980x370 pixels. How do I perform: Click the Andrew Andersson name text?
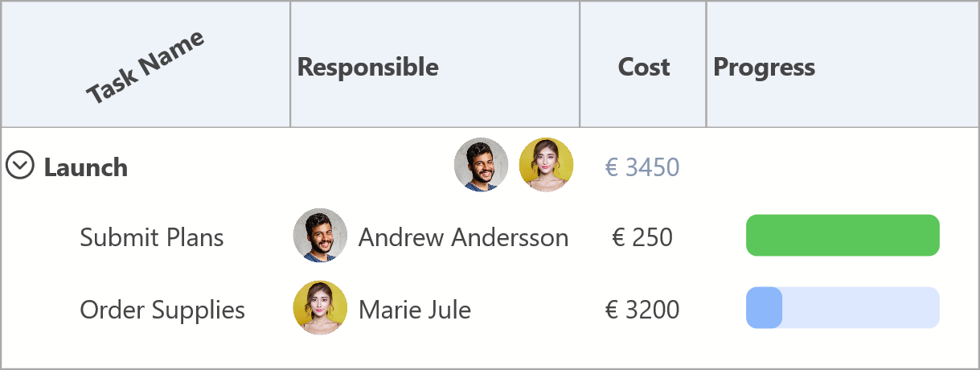point(463,237)
